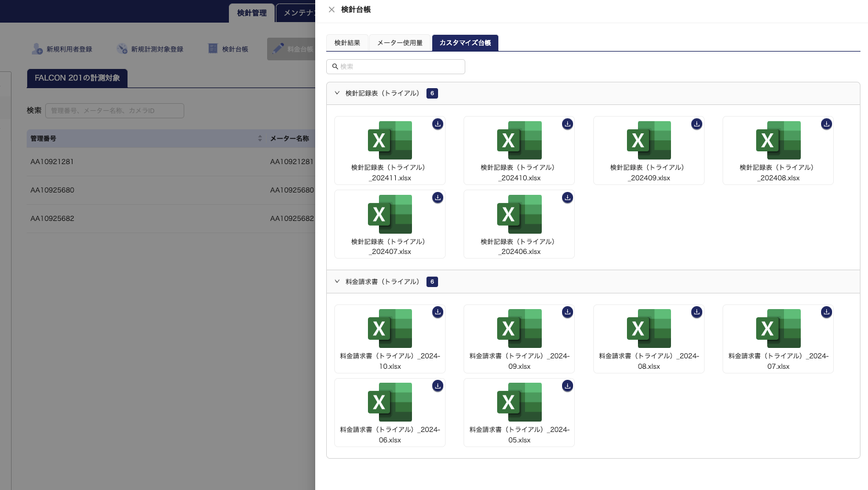Focus the 検索 field in ledger panel
Viewport: 868px width, 490px height.
(396, 67)
